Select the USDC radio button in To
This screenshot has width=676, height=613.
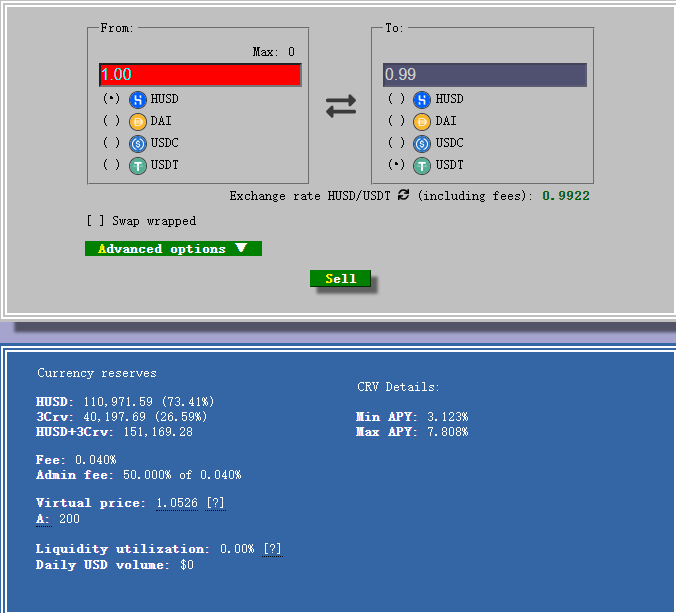click(396, 143)
